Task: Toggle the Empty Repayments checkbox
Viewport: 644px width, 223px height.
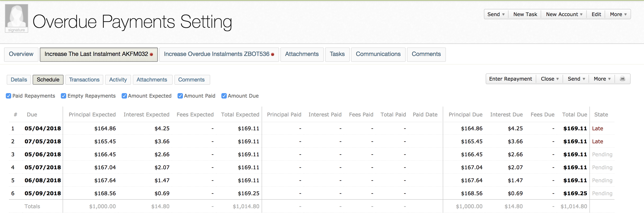Action: click(x=64, y=96)
